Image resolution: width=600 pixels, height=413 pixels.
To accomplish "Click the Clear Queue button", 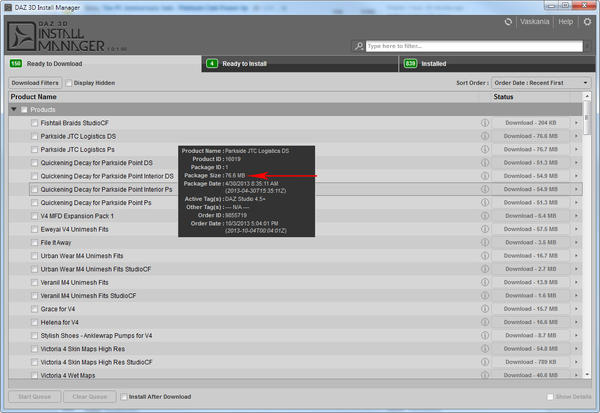I will click(90, 397).
